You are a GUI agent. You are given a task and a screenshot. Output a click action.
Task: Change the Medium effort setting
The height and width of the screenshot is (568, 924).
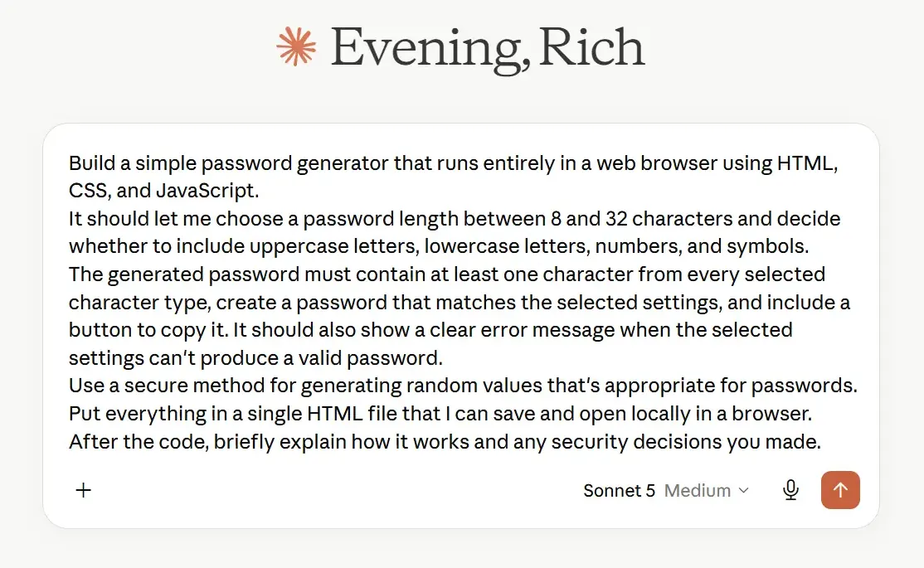(697, 490)
